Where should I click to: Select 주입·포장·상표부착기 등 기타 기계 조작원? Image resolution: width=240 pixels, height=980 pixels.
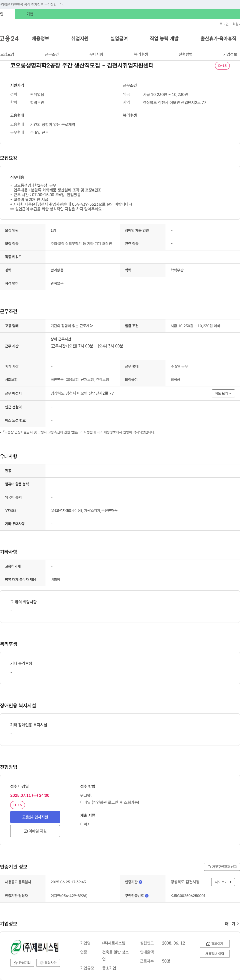(x=81, y=243)
